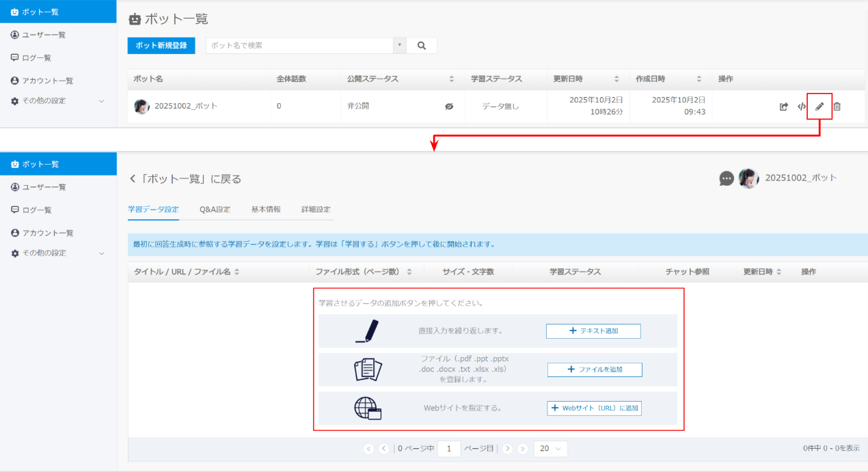The image size is (868, 472).
Task: Toggle sort on タイトル / URL / ファイル名 column
Action: (236, 272)
